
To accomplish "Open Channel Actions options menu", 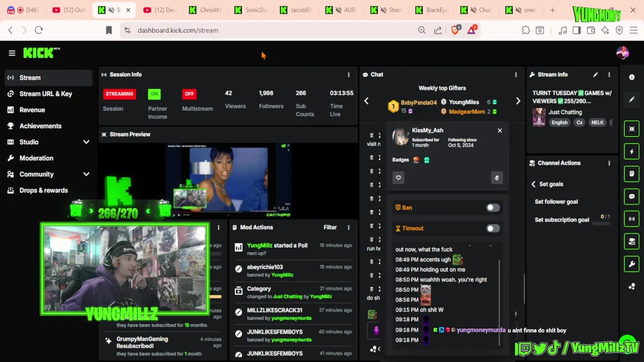I will pyautogui.click(x=609, y=163).
